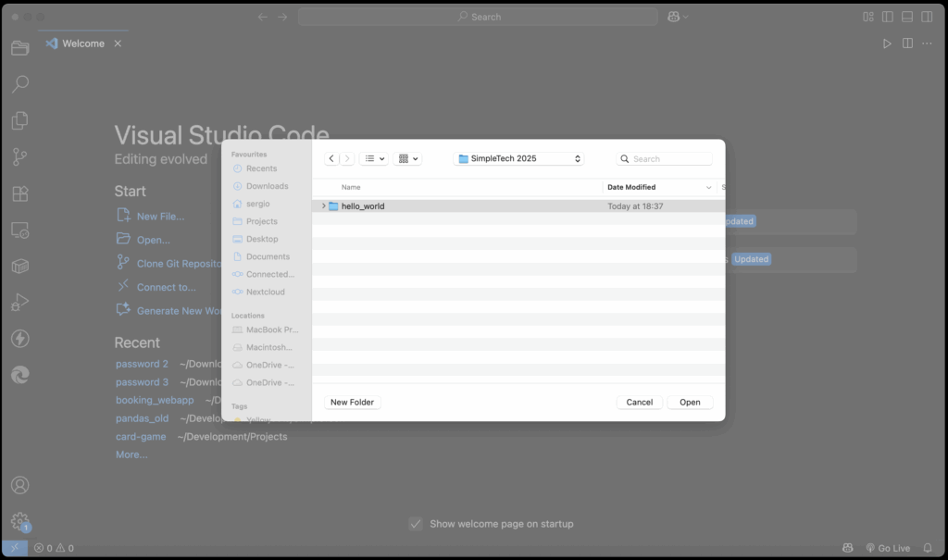Viewport: 948px width, 560px height.
Task: Select the MacBook Pro location
Action: click(x=272, y=330)
